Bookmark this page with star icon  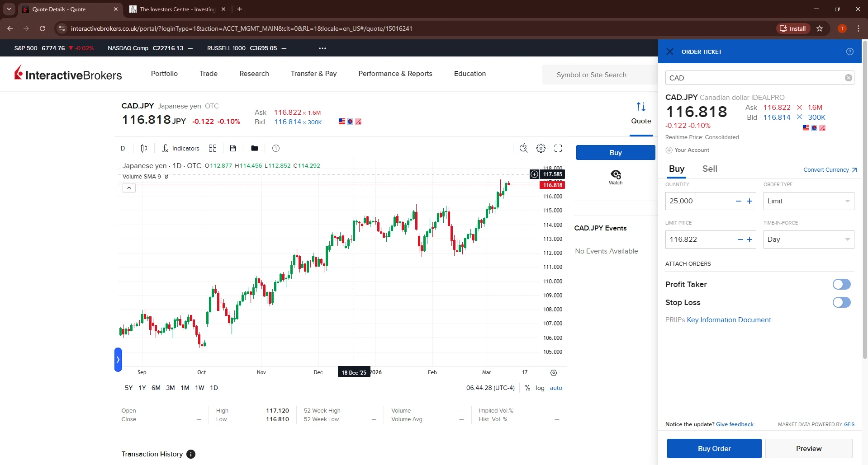point(820,28)
